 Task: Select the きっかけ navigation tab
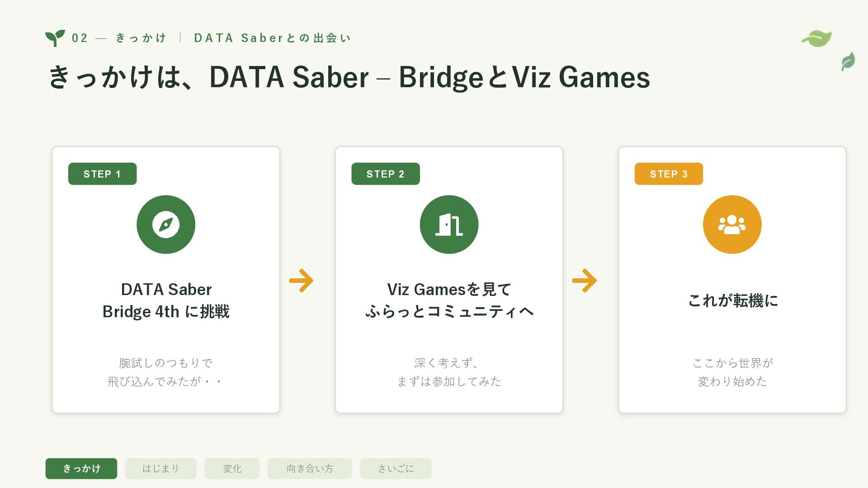point(81,469)
